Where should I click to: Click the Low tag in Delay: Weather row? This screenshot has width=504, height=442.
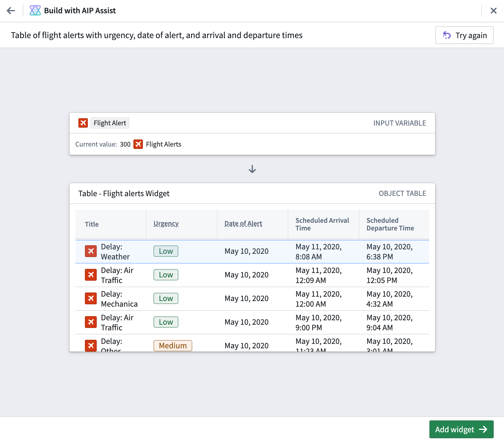166,251
